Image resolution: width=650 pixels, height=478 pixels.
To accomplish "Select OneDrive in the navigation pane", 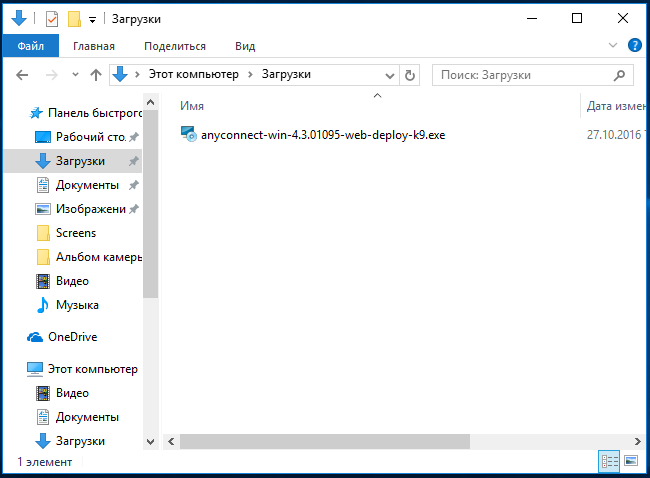I will pos(73,337).
